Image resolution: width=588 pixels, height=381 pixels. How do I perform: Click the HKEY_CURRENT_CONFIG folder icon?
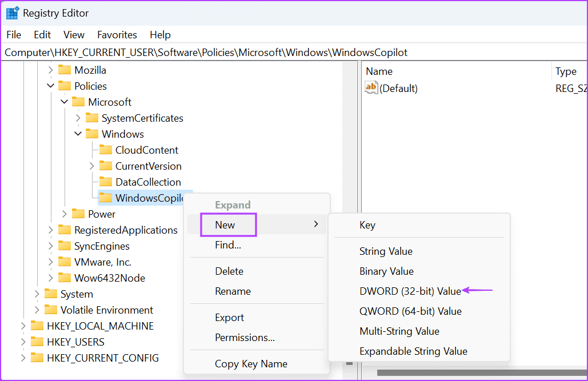(37, 358)
